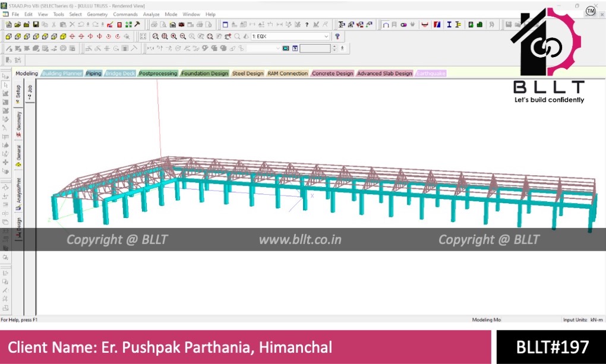The width and height of the screenshot is (606, 364).
Task: Click the red and blue diagonal icon
Action: pyautogui.click(x=437, y=24)
